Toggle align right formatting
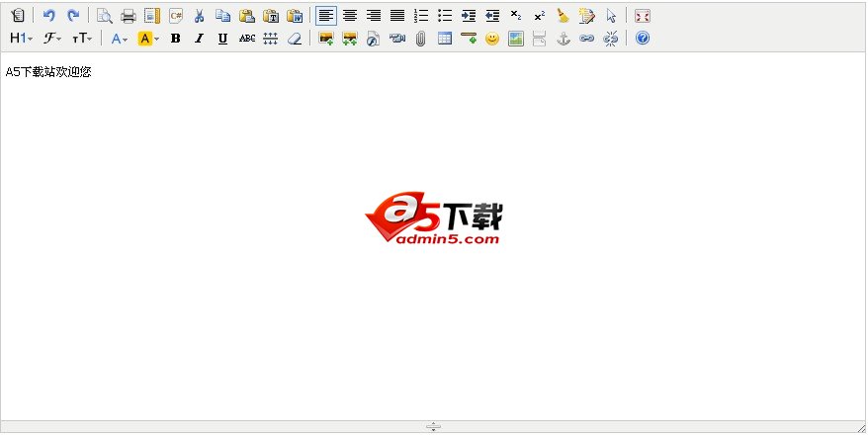The image size is (868, 437). click(x=374, y=16)
